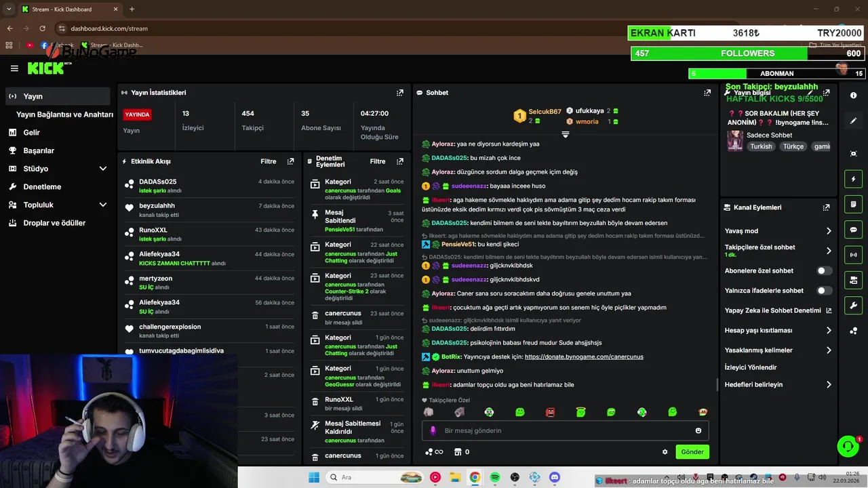This screenshot has width=868, height=488.
Task: Pop out the Denetim Eylemleri panel
Action: [x=400, y=161]
